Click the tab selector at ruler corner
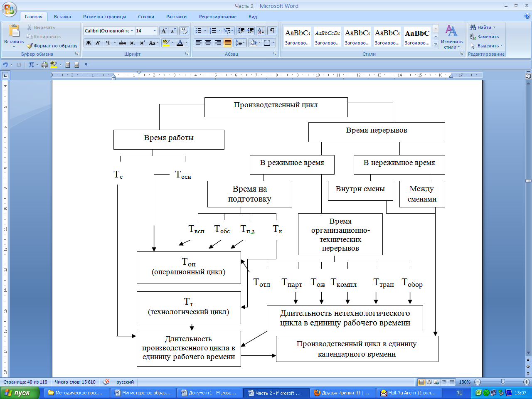The height and width of the screenshot is (399, 532). [x=5, y=75]
